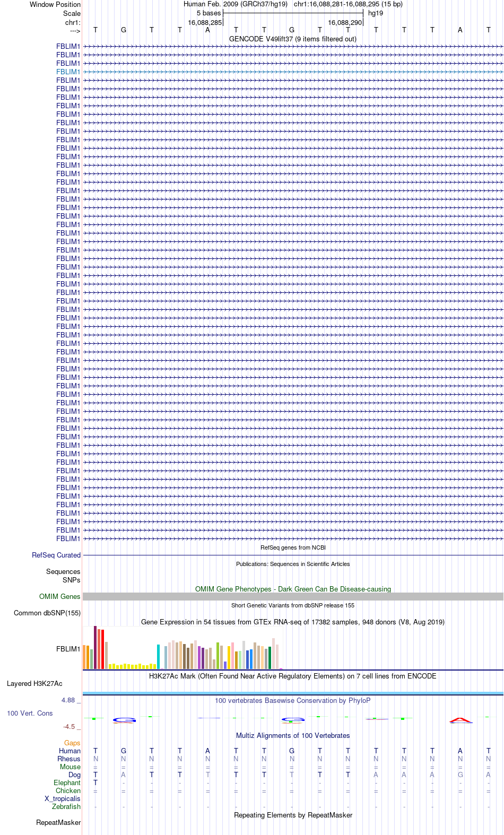Image resolution: width=504 pixels, height=835 pixels.
Task: Click the '5 bases' scale bar label
Action: [208, 13]
